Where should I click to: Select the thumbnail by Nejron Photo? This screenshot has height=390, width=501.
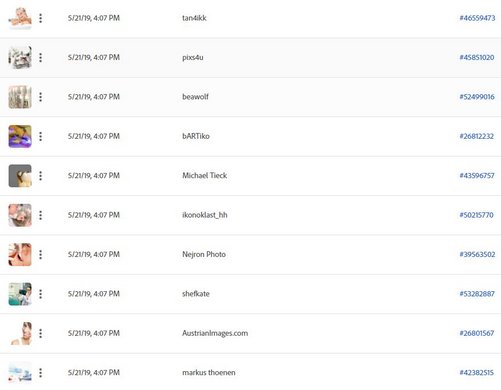click(x=20, y=254)
